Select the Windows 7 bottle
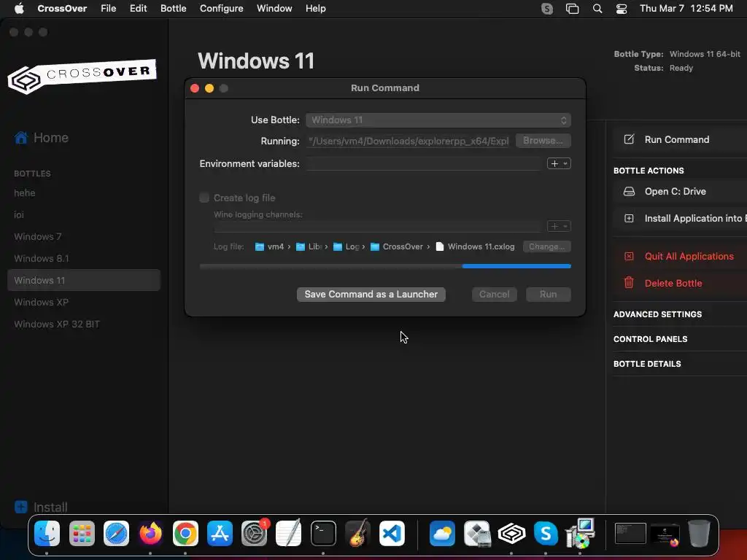The width and height of the screenshot is (747, 560). tap(38, 237)
